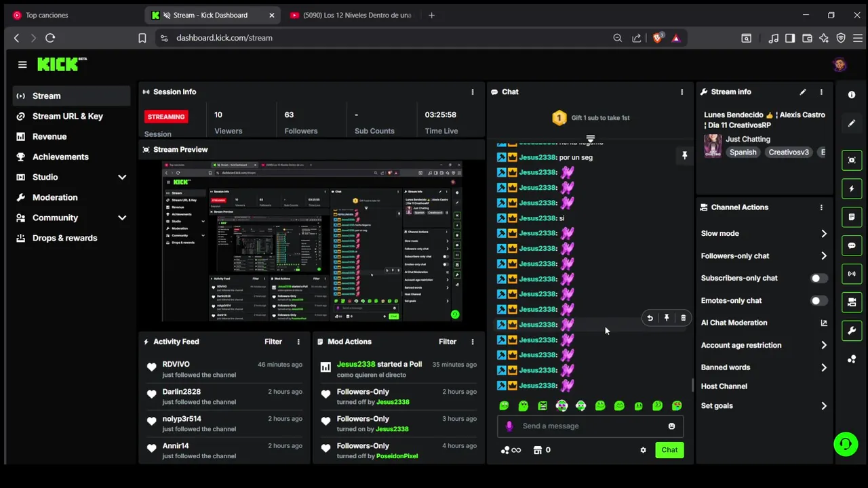Click the Spanish language tag

pos(743,152)
